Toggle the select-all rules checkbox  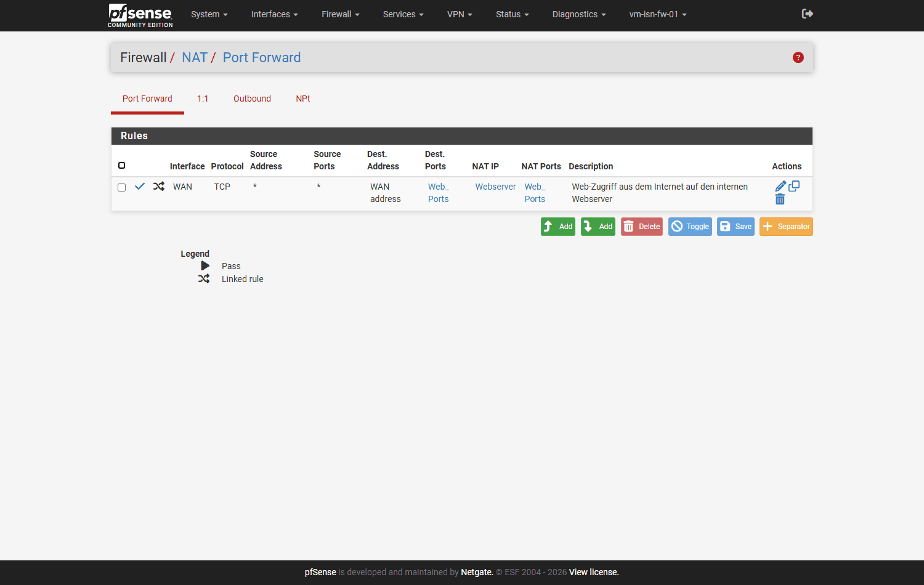[x=122, y=165]
